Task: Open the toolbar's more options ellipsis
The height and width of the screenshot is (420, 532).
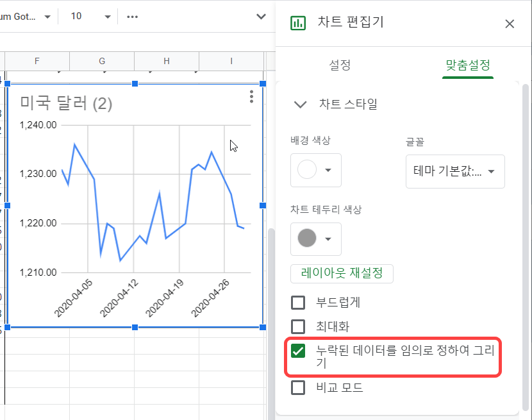Action: pos(133,16)
